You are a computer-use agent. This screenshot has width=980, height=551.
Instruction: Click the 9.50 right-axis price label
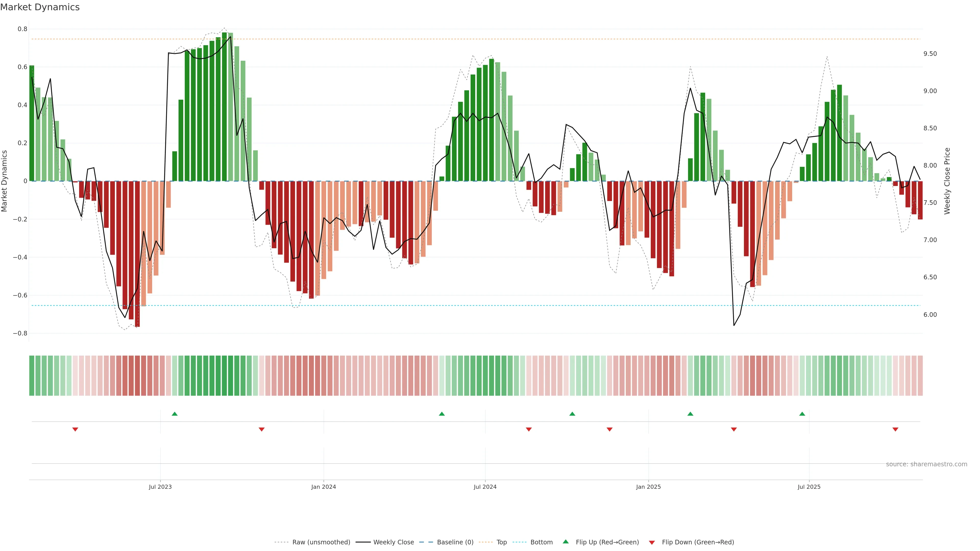click(930, 54)
